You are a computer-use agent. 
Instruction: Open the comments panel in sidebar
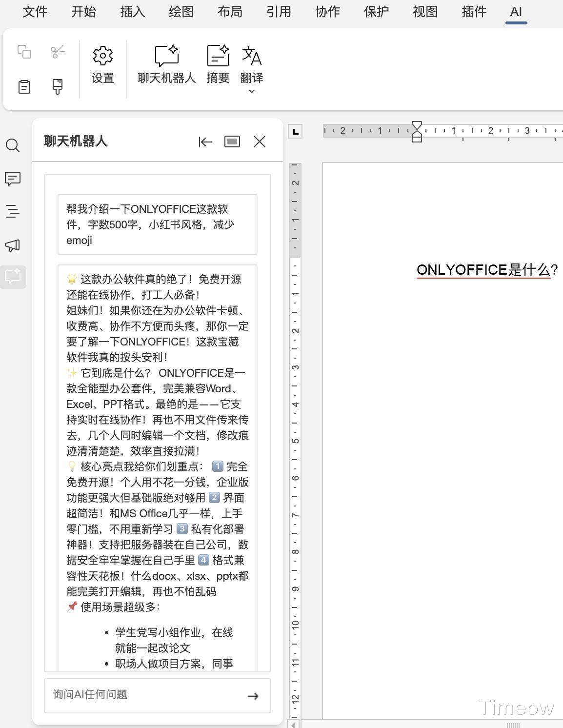13,179
